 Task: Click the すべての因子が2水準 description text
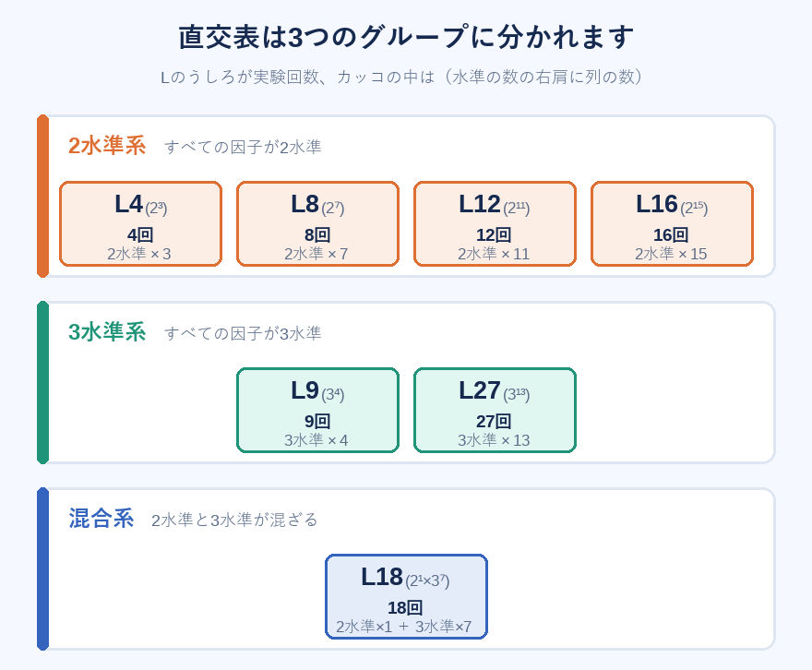click(x=243, y=147)
